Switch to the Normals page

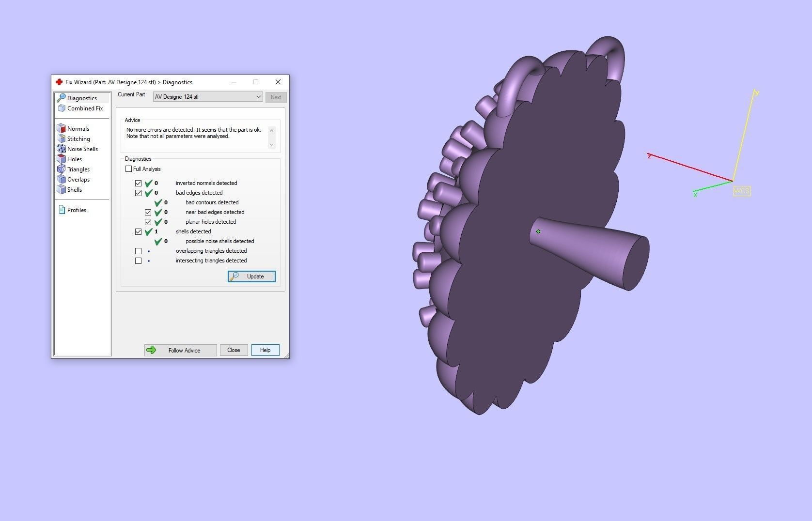pos(78,129)
